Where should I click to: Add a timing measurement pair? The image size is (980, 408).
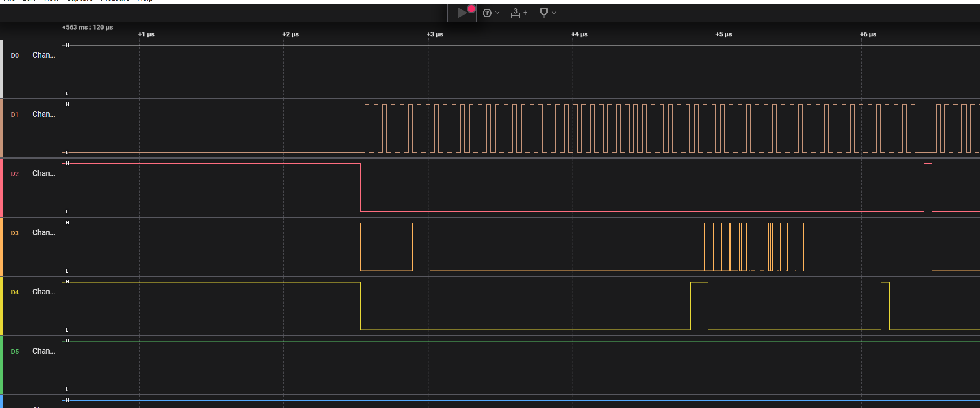[x=518, y=13]
